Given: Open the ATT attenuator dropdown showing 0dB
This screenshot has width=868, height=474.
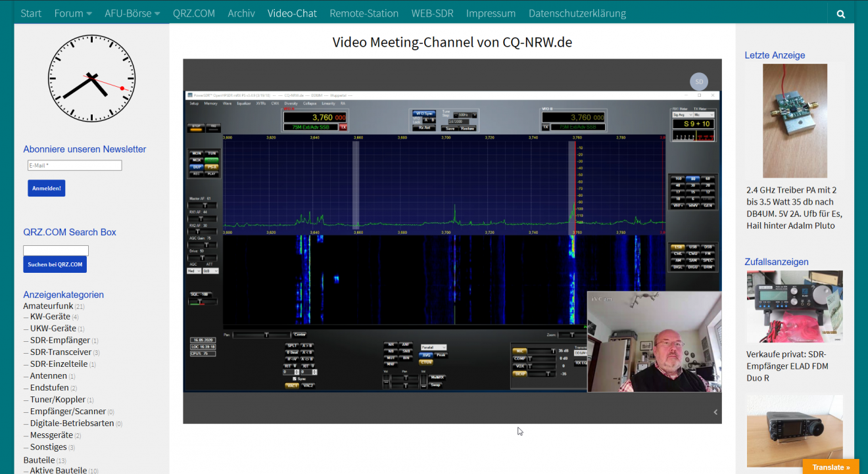Looking at the screenshot, I should (x=210, y=271).
